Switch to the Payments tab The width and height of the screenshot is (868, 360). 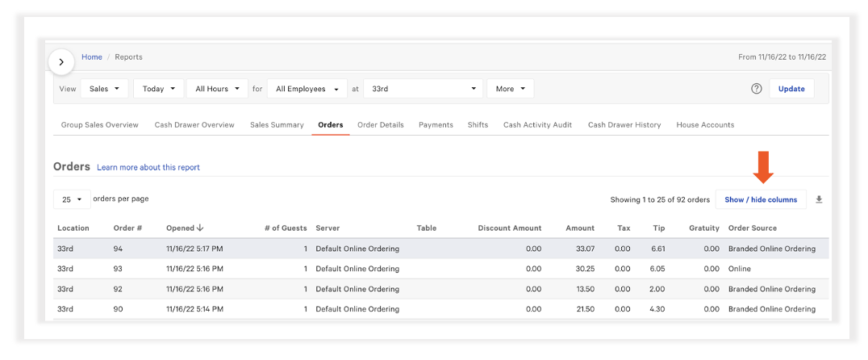[x=436, y=125]
